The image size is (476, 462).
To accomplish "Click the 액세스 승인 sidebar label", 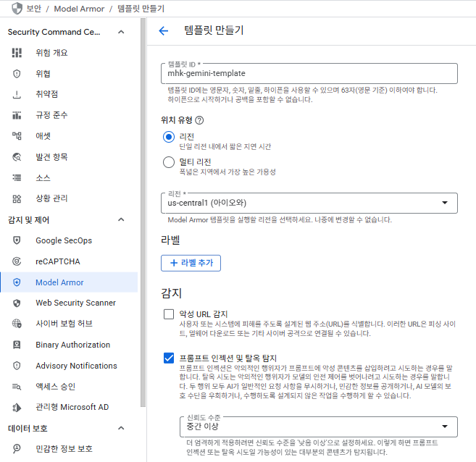I will tap(55, 387).
